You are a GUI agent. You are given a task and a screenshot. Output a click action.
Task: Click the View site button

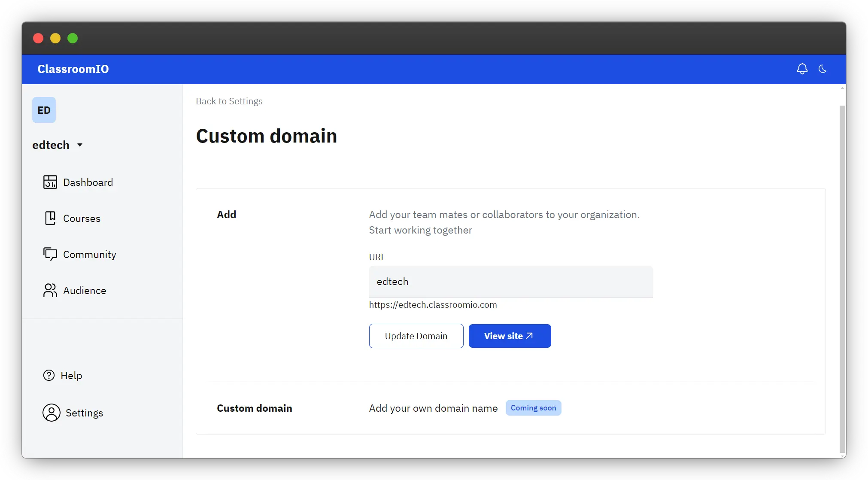510,336
